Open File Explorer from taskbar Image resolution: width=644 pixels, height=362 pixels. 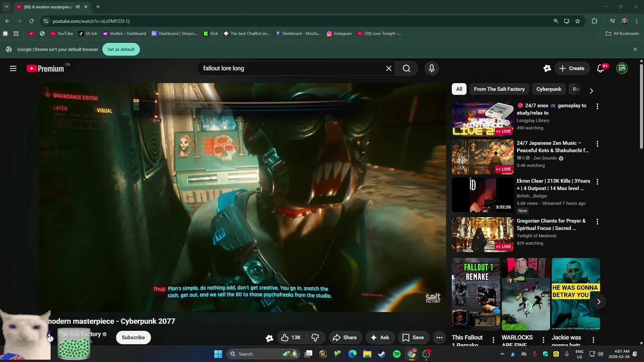click(x=367, y=354)
